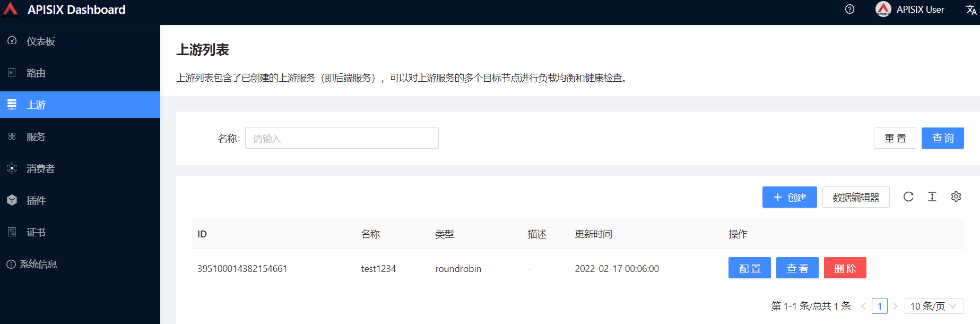Click ID 395100014382154661 cell
Image resolution: width=980 pixels, height=324 pixels.
pos(242,269)
